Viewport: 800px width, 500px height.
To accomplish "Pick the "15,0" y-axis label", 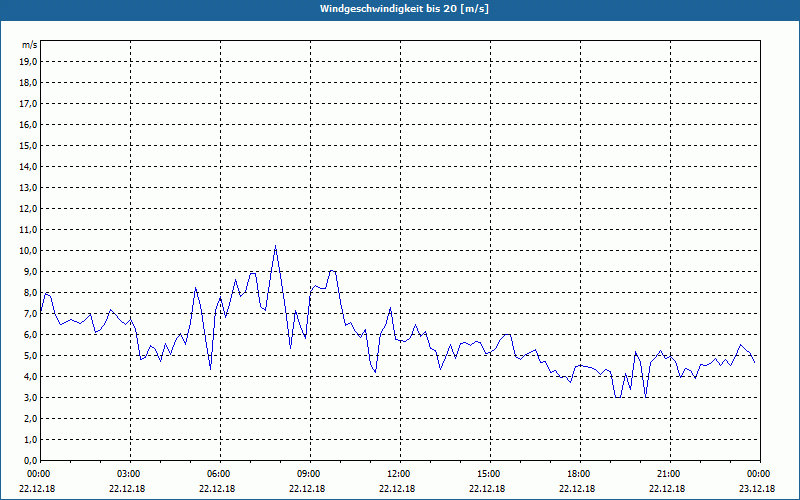I will 28,145.
